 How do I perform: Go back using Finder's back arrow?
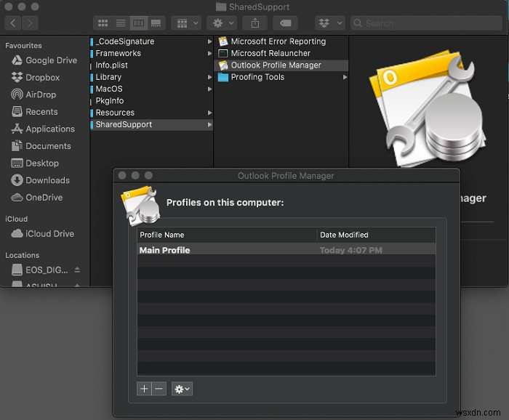(x=13, y=23)
